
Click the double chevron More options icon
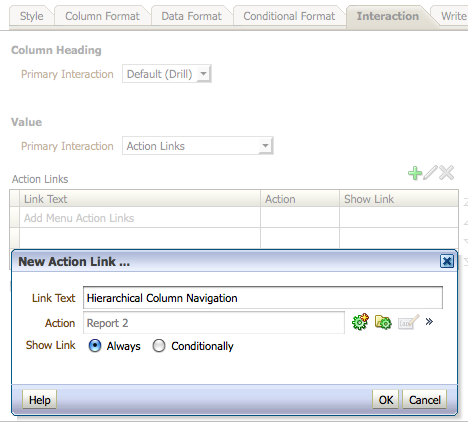tap(429, 321)
